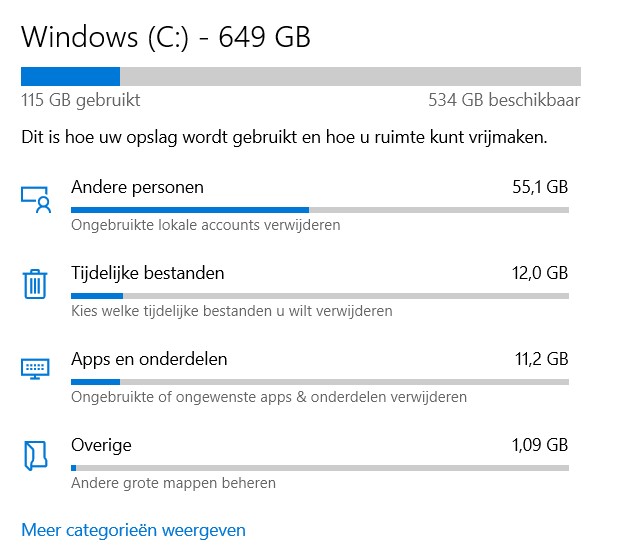Click the Tijdelijke bestanden trash can icon
Image resolution: width=617 pixels, height=558 pixels.
coord(36,284)
